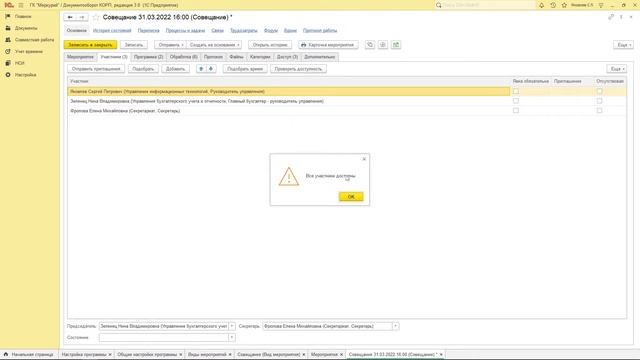640x360 pixels.
Task: Switch to Файлы tab
Action: [236, 57]
